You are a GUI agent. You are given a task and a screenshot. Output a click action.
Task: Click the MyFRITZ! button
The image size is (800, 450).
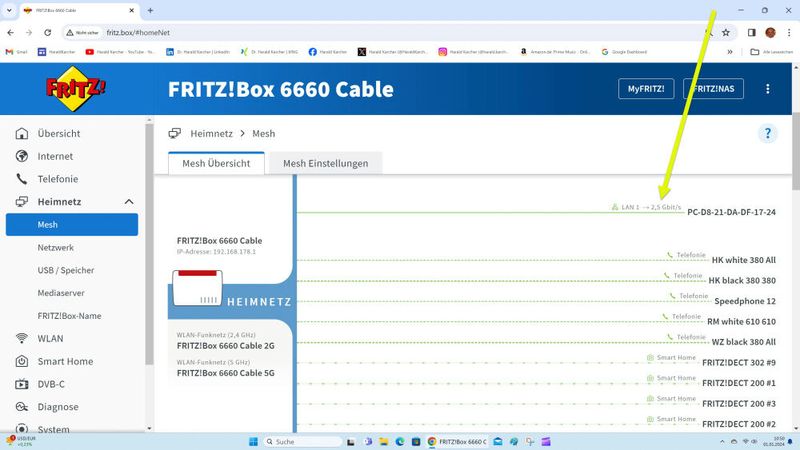[x=646, y=89]
